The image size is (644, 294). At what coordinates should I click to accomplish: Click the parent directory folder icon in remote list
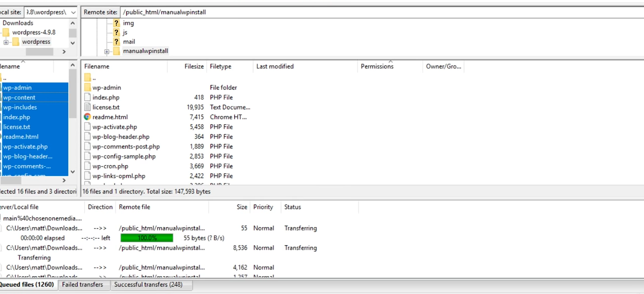pos(87,78)
